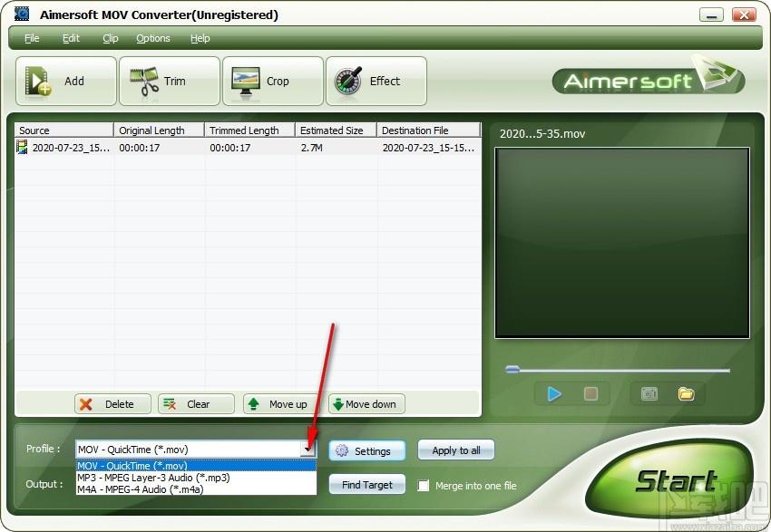Take a snapshot with the camera icon

point(649,394)
